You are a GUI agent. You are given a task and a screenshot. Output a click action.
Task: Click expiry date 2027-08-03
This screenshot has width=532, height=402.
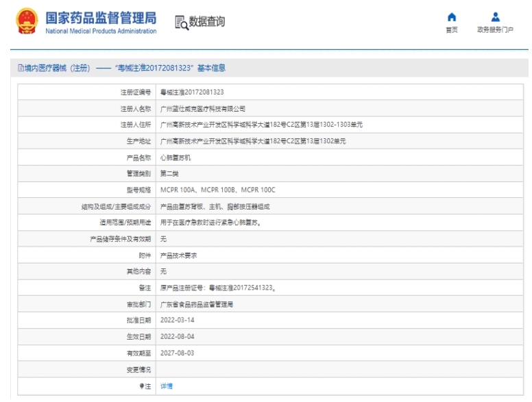[x=177, y=353]
